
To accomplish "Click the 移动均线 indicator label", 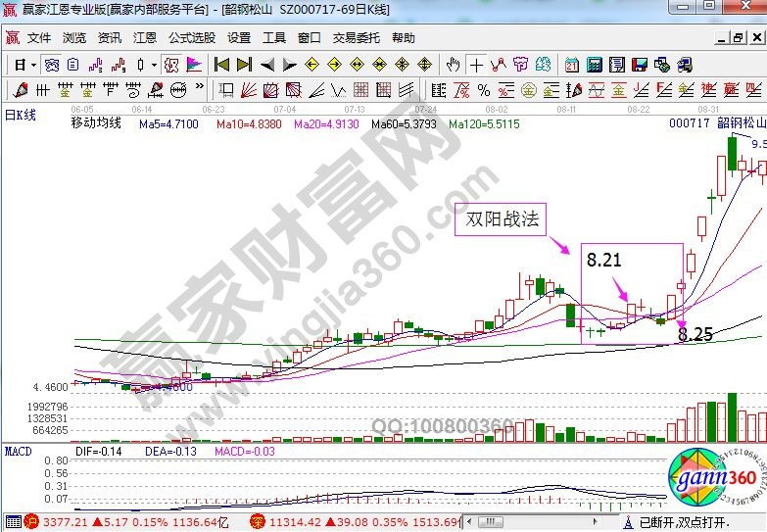I will tap(95, 124).
